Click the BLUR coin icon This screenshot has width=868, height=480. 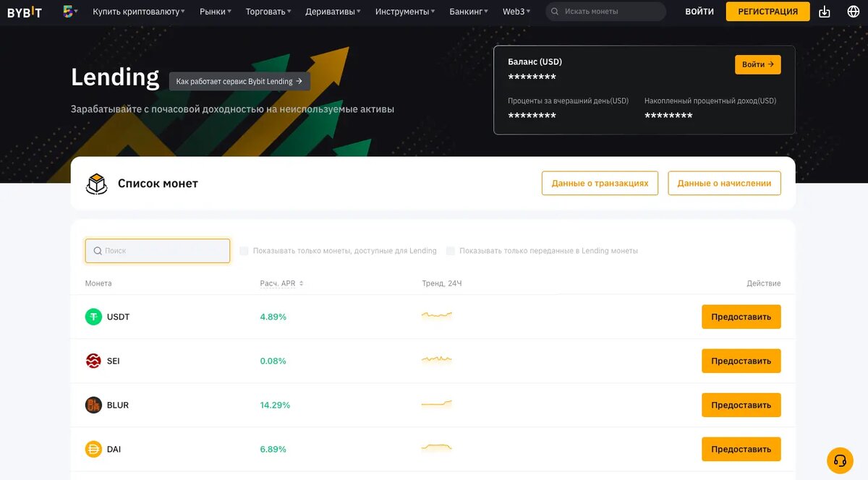[x=93, y=405]
